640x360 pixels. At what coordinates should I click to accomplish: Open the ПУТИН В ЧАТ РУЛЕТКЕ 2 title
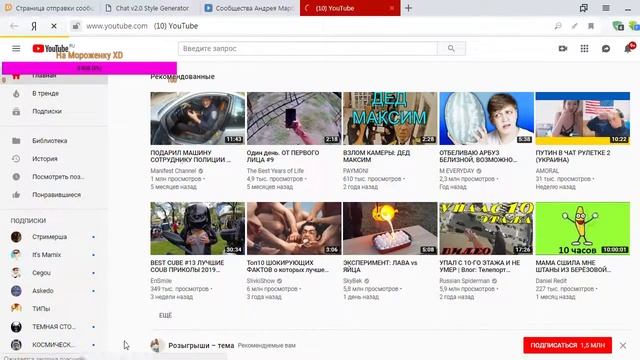click(573, 156)
